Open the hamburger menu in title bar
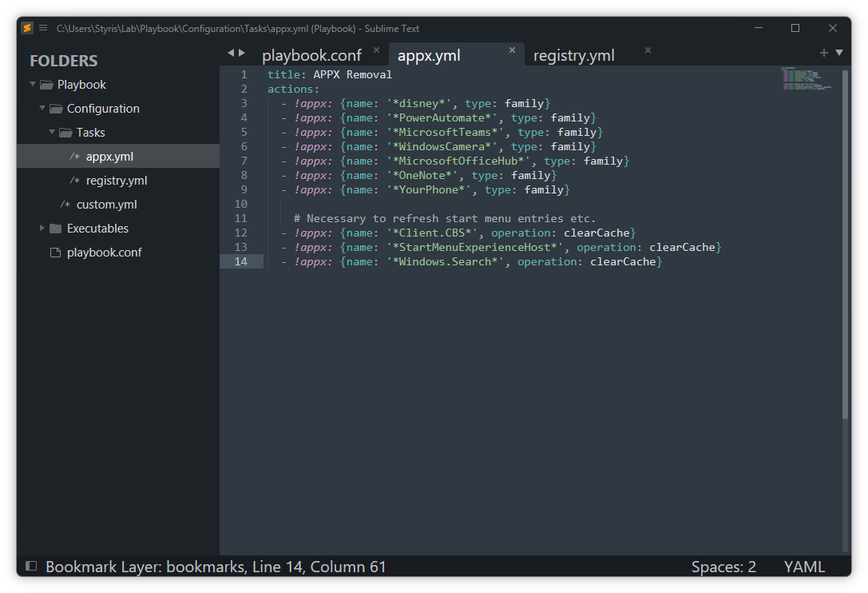This screenshot has width=868, height=593. (43, 28)
